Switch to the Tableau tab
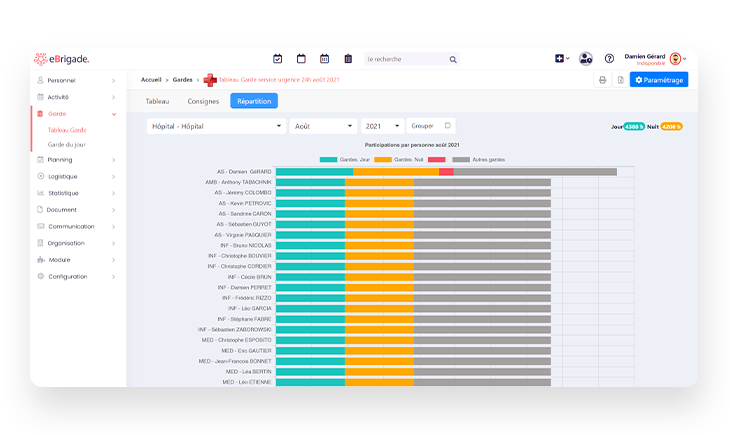 (x=157, y=101)
